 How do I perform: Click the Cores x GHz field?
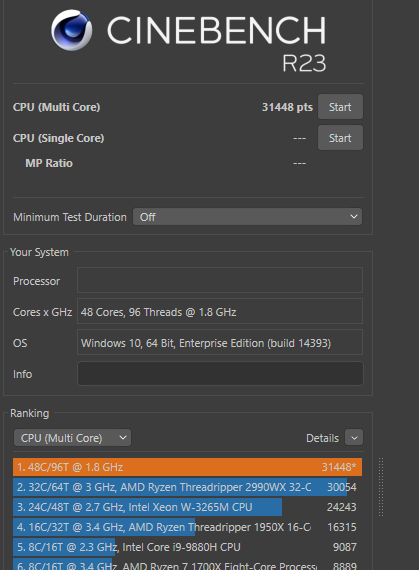(x=220, y=311)
